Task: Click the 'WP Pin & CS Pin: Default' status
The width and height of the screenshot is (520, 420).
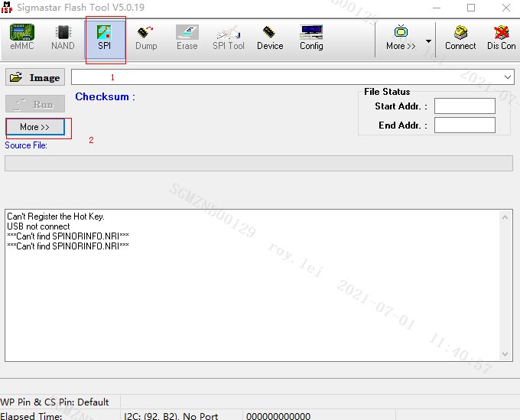Action: (x=54, y=402)
